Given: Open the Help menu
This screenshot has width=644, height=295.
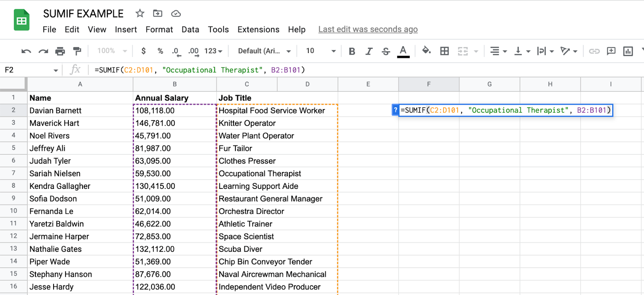Looking at the screenshot, I should click(x=297, y=29).
